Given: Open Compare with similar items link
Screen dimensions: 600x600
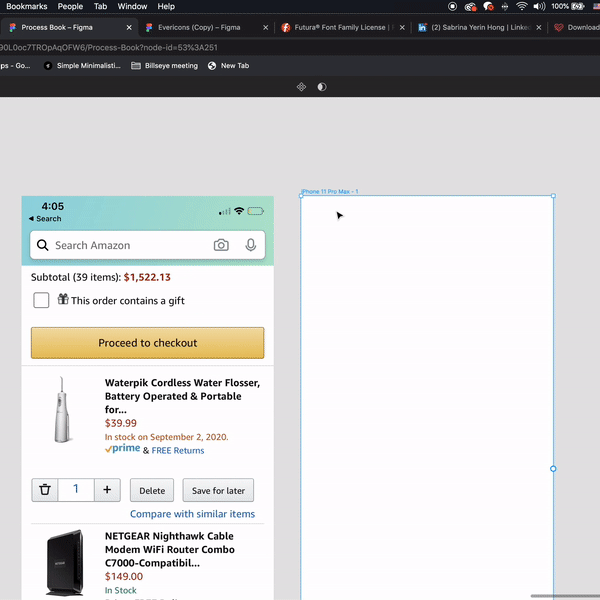Looking at the screenshot, I should [x=192, y=514].
